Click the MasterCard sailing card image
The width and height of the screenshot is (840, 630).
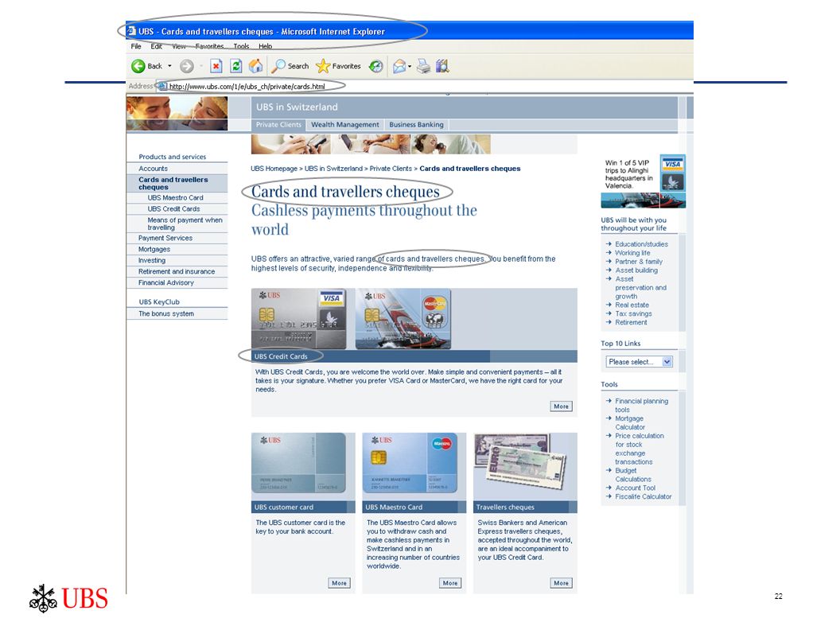[x=402, y=319]
